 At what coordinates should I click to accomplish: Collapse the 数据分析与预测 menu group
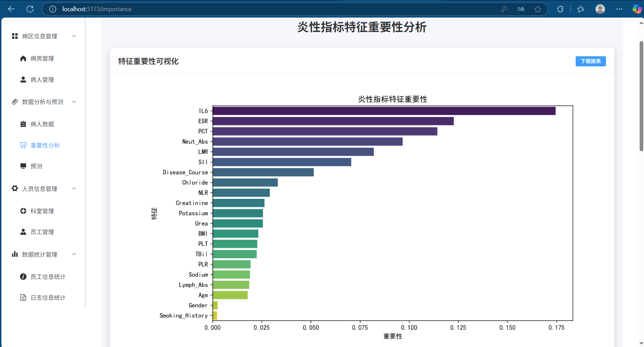(x=74, y=102)
